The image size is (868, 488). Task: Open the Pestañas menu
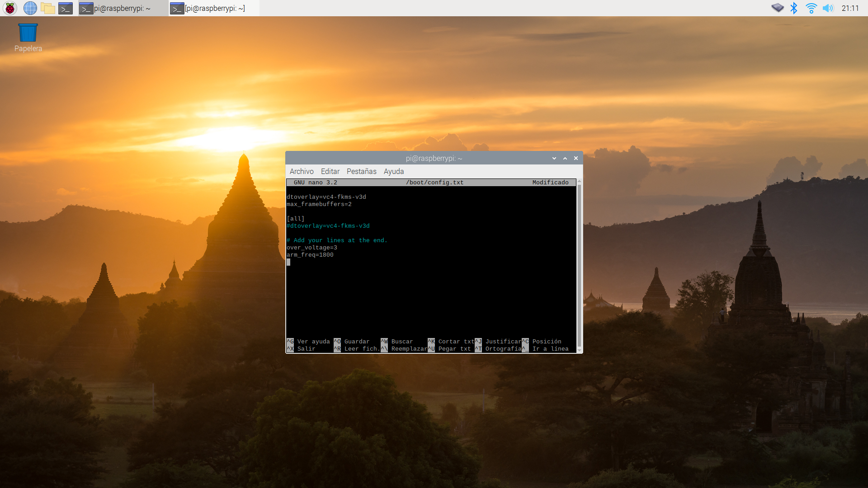pos(361,171)
